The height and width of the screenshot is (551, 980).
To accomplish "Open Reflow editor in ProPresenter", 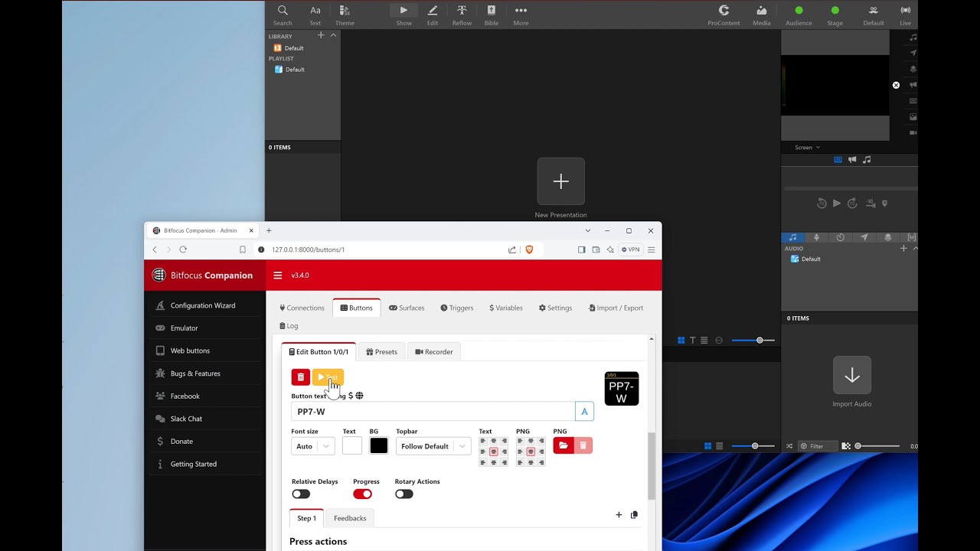I will pos(462,15).
